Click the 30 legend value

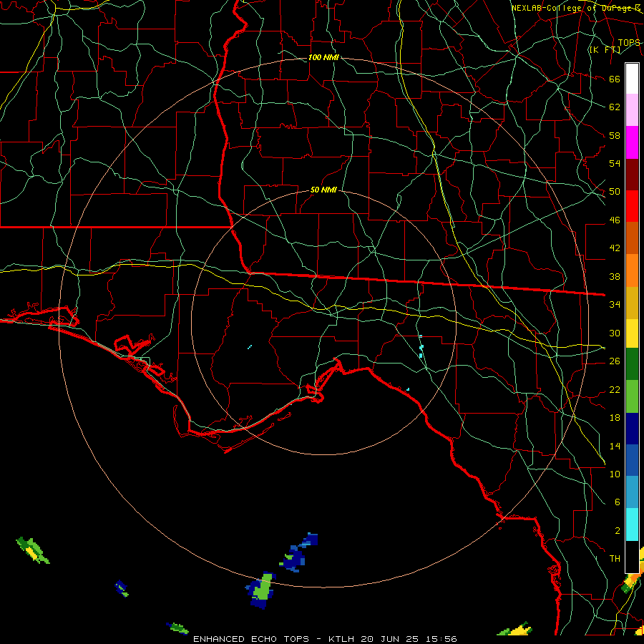point(615,333)
